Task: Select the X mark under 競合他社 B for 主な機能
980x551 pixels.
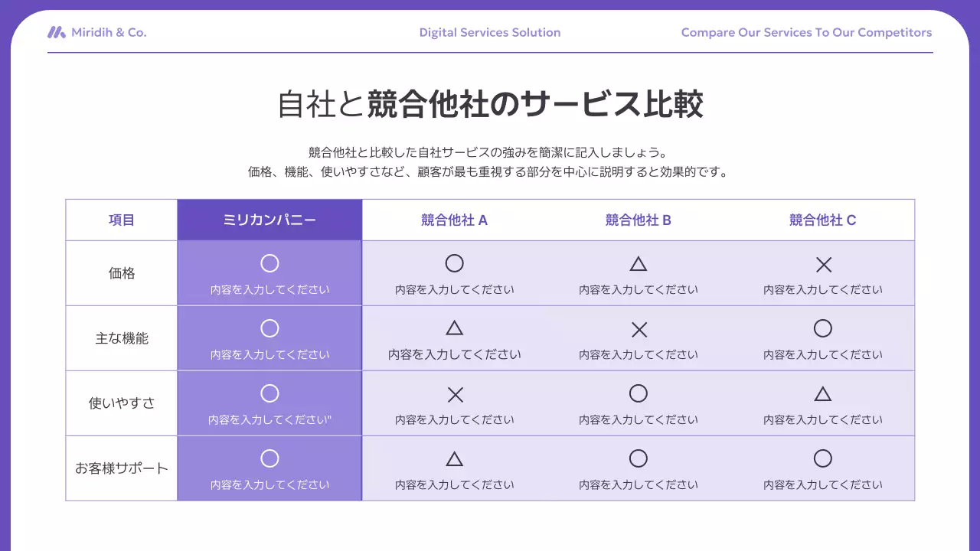Action: point(639,328)
